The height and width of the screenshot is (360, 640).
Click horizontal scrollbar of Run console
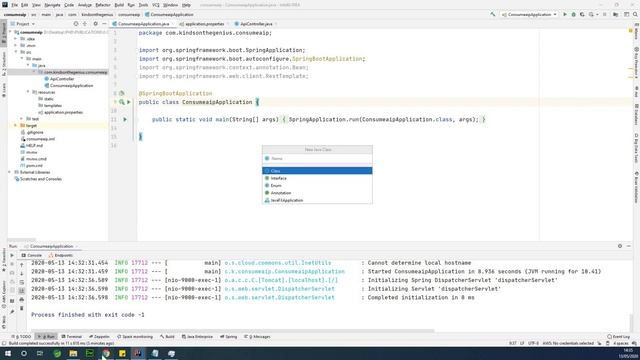[233, 331]
